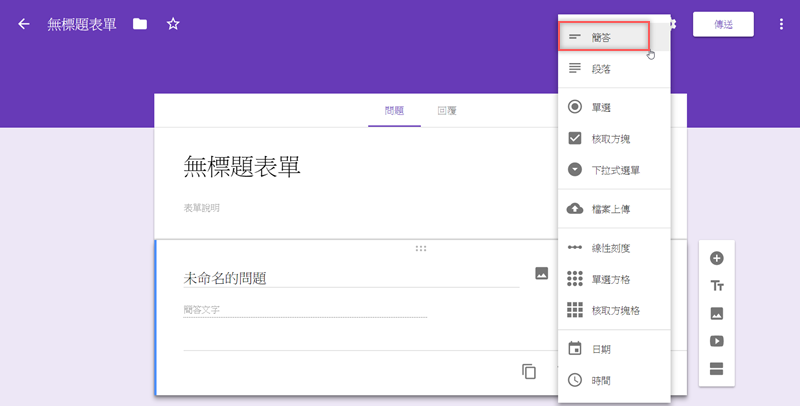
Task: Select 簡答 short answer type
Action: 603,36
